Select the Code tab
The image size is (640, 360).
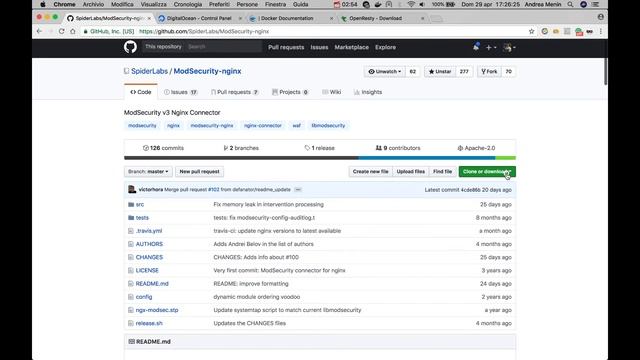click(x=141, y=92)
